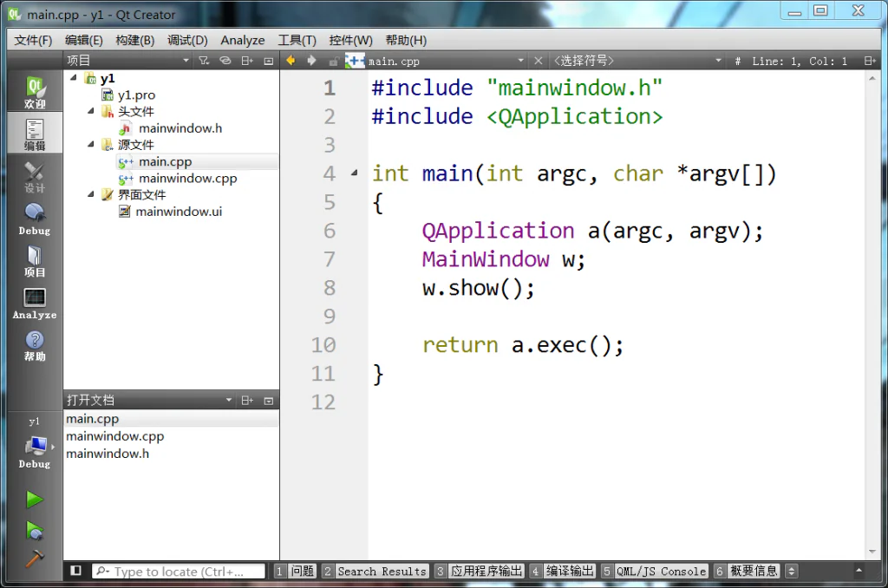
Task: Start debugging with the Run-Debug icon
Action: pyautogui.click(x=34, y=529)
